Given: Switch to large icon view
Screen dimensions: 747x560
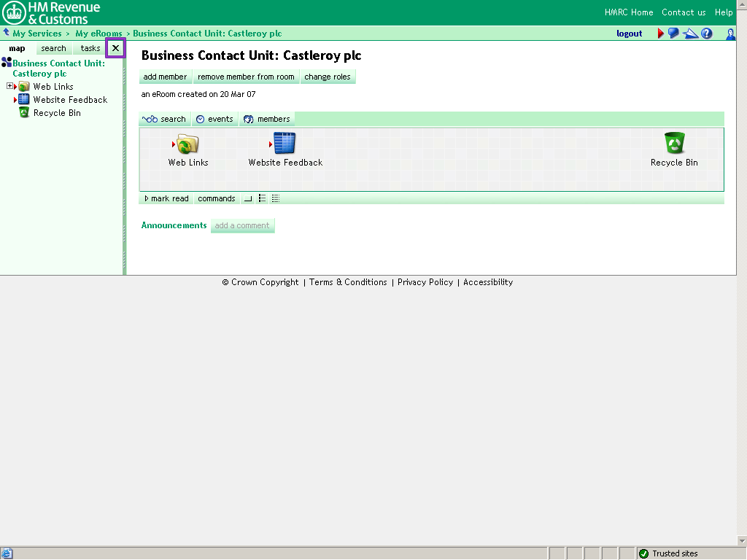Looking at the screenshot, I should coord(248,198).
